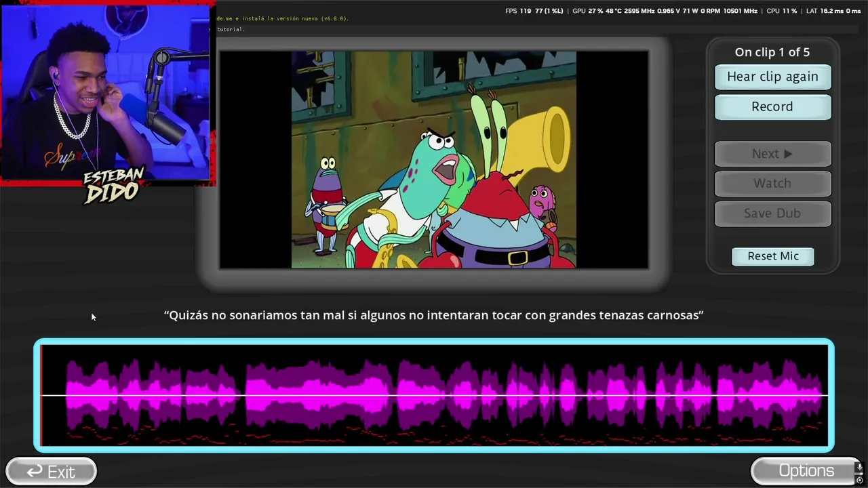Click the microphone icon beside Options

[860, 467]
